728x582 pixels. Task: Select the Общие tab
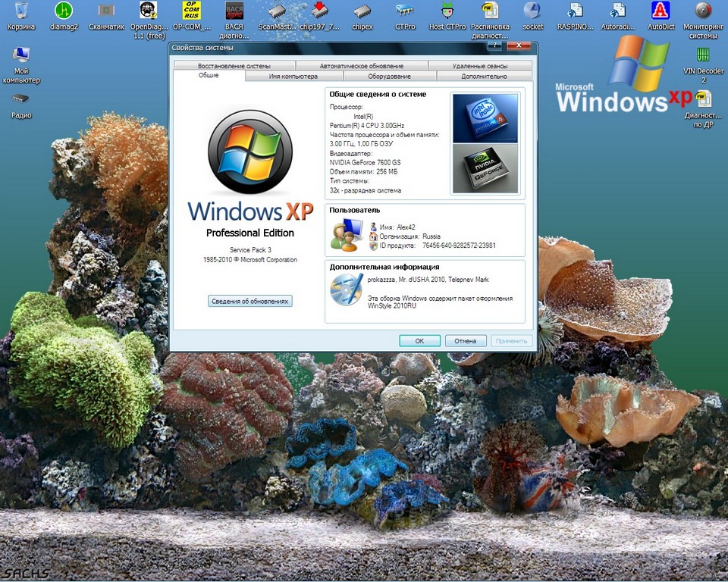(x=209, y=76)
